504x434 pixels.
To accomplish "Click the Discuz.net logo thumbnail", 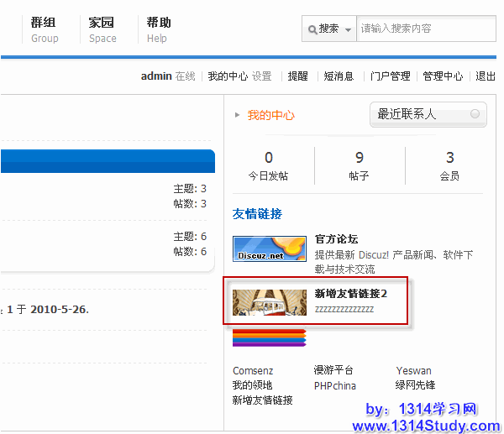I will coord(269,249).
